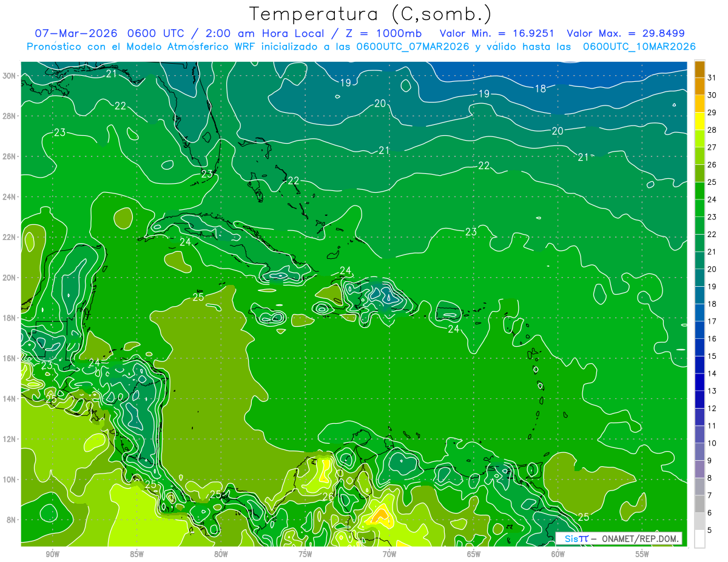Click the 26 contour label near Venezuela
728x562 pixels.
pyautogui.click(x=328, y=497)
